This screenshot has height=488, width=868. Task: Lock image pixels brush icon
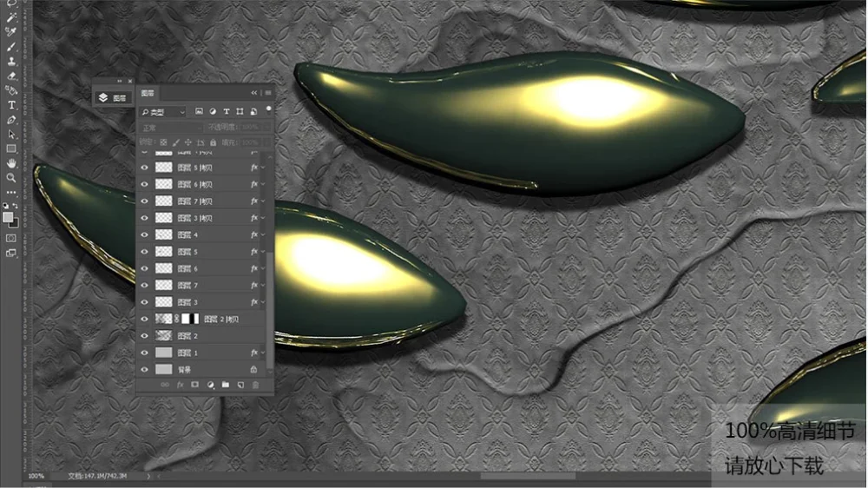point(176,142)
